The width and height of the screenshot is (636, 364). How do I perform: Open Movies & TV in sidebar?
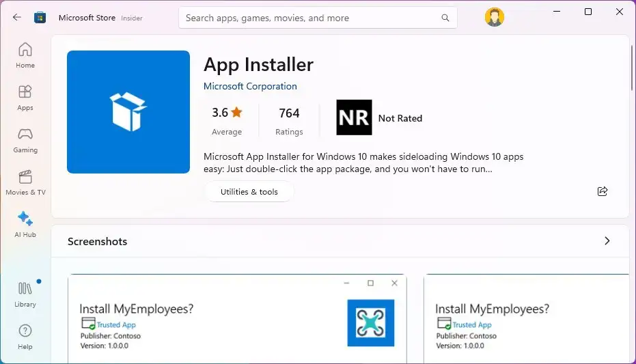[x=25, y=182]
